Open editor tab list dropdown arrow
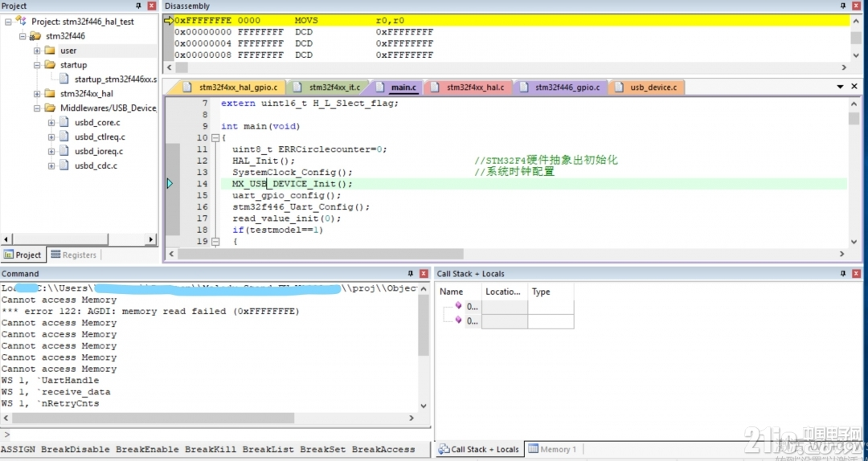This screenshot has height=461, width=868. coord(841,87)
